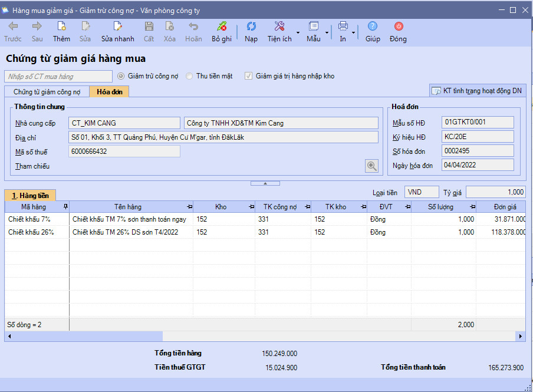The image size is (533, 392).
Task: Click the Mẫu số HĐ field 01GTKT0/001
Action: [478, 122]
